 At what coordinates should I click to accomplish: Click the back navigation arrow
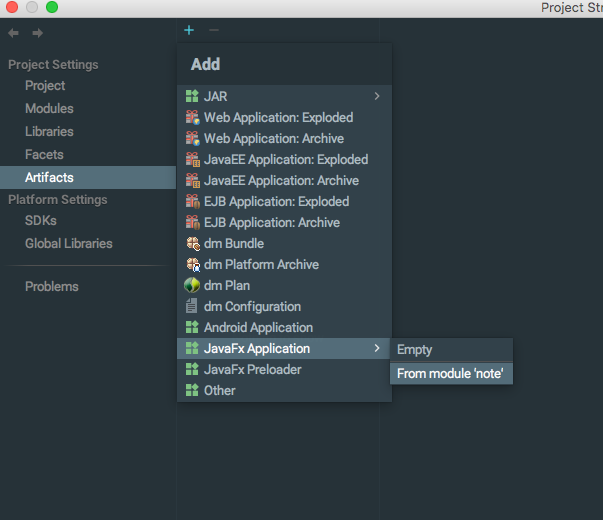click(x=13, y=33)
